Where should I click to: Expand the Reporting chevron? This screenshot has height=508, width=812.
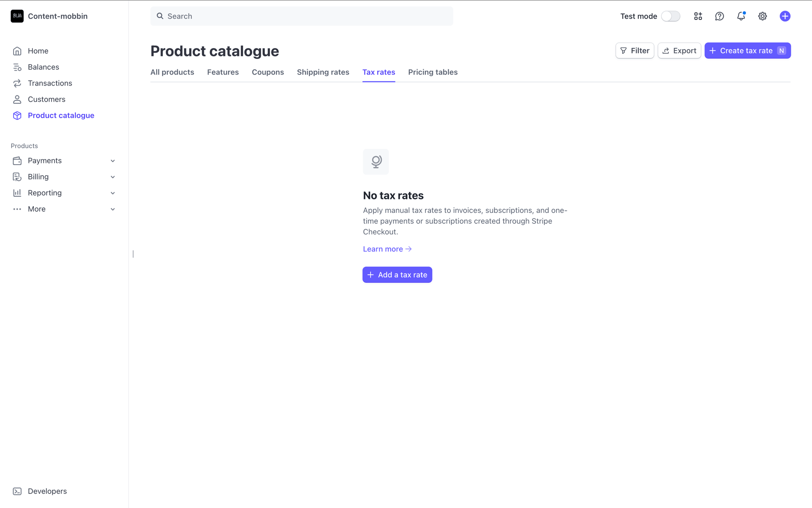coord(112,193)
